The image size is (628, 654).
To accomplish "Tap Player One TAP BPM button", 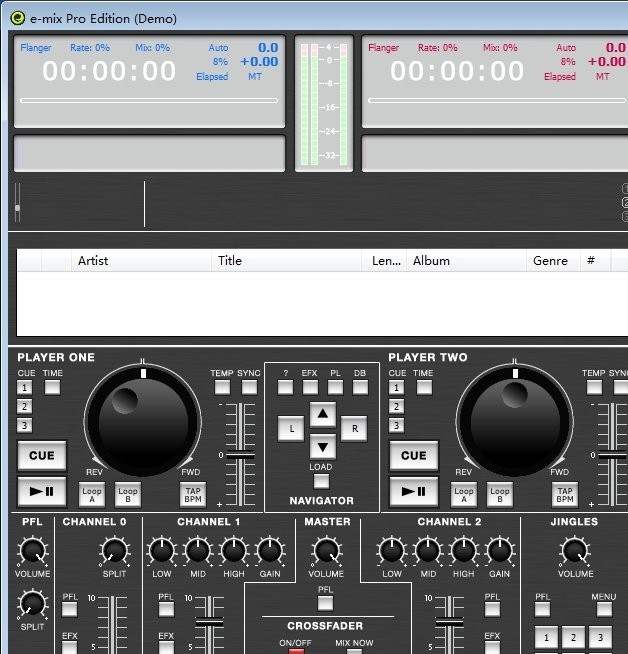I will [193, 495].
